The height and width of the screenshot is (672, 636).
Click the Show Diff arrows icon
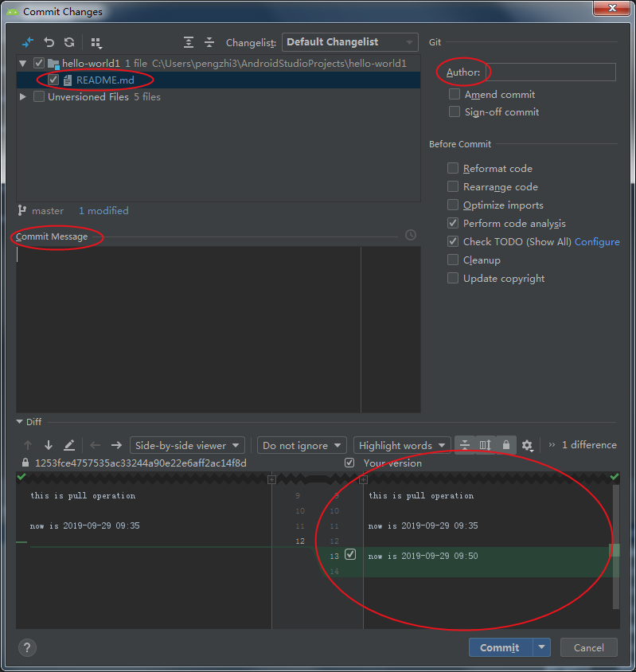[x=28, y=42]
